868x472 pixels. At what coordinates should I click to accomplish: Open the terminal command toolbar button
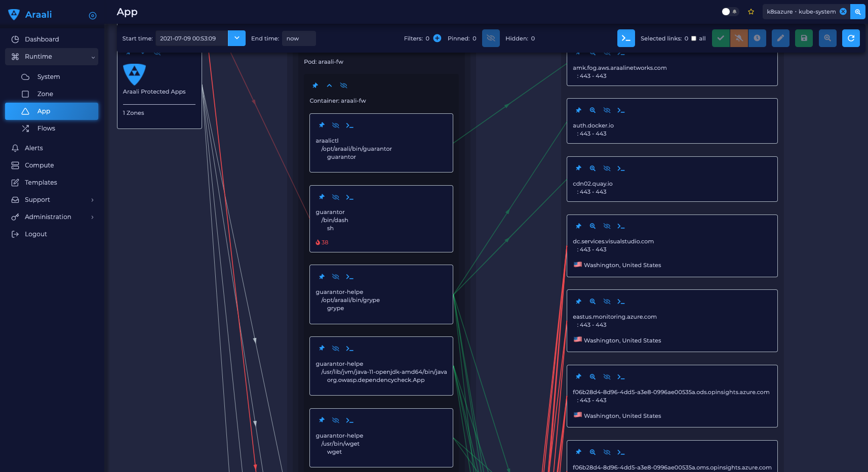click(626, 38)
